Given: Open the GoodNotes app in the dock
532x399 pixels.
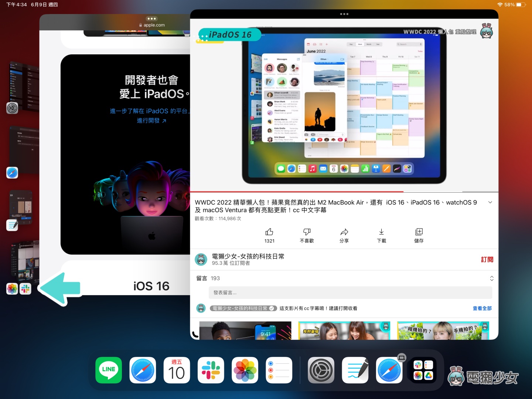Looking at the screenshot, I should click(x=355, y=370).
